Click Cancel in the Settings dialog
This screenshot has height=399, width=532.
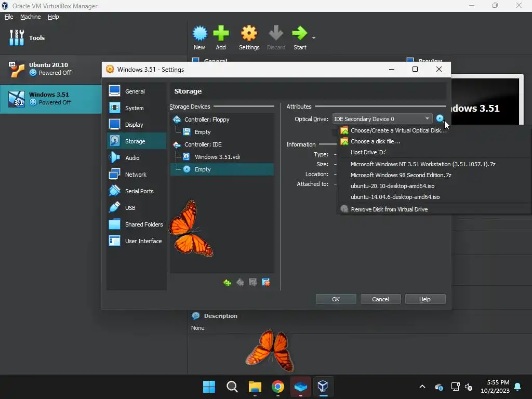click(380, 299)
